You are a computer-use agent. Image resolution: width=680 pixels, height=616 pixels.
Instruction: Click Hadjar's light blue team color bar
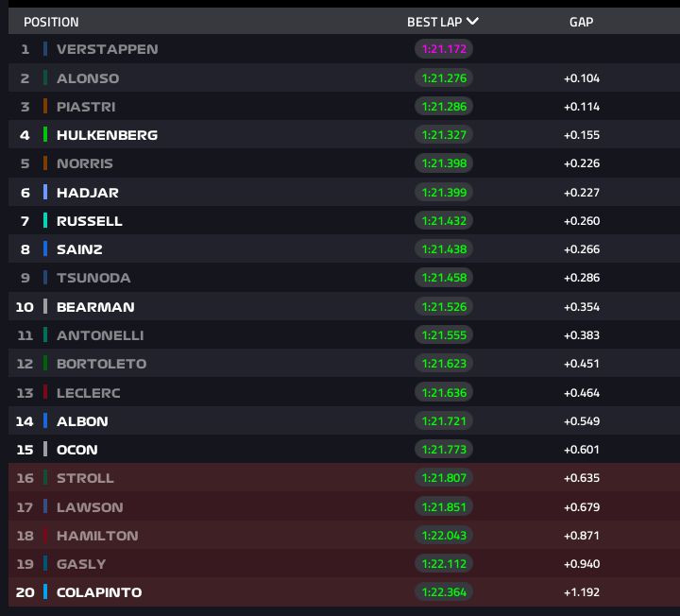(x=45, y=193)
